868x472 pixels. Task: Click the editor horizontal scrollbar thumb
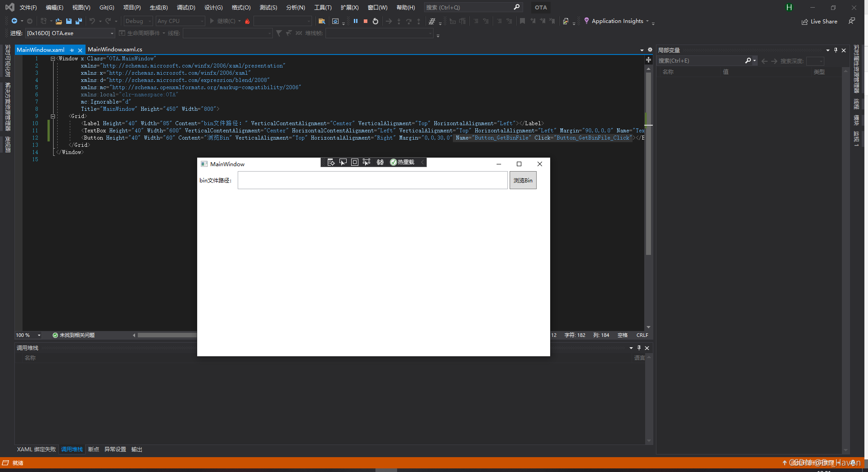pyautogui.click(x=167, y=335)
